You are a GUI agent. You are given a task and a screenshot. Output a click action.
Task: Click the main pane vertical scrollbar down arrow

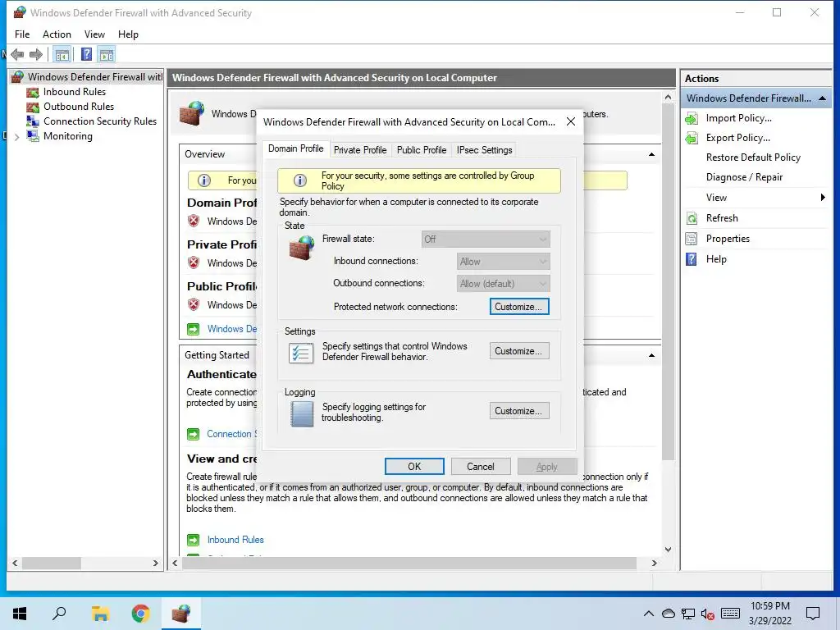pyautogui.click(x=668, y=549)
